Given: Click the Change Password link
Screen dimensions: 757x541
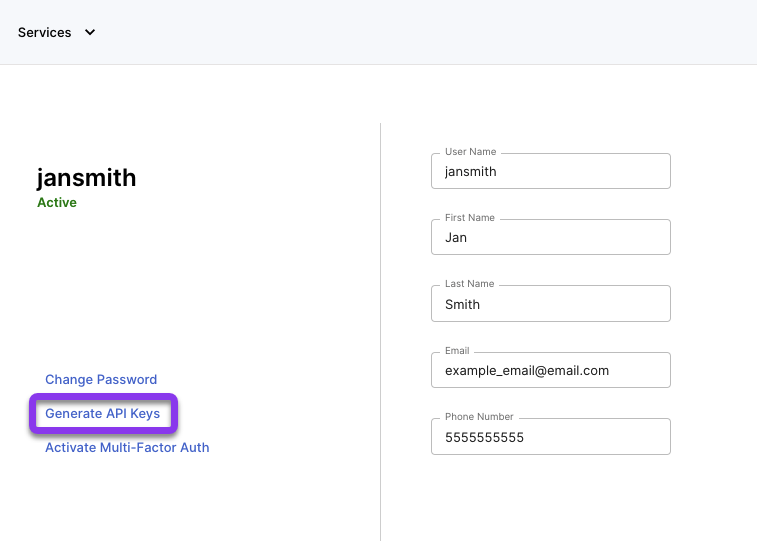Looking at the screenshot, I should click(101, 379).
